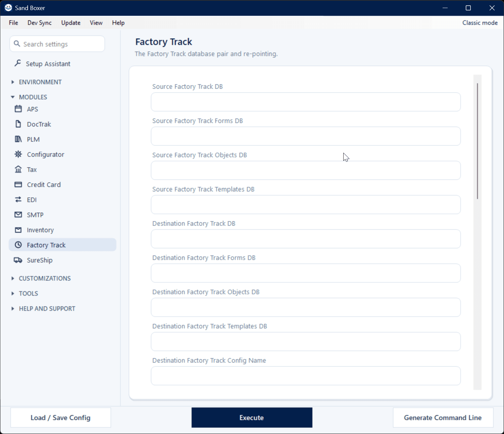Click the SMTP envelope icon
The image size is (504, 434).
(18, 214)
